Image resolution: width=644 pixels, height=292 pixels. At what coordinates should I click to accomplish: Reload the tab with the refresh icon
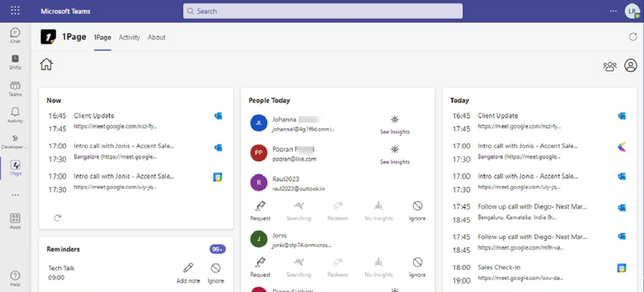(632, 37)
